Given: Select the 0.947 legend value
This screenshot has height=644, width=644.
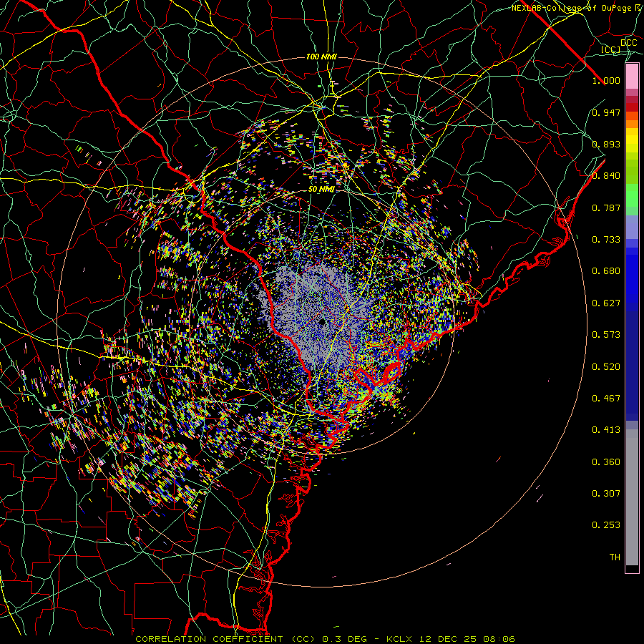Looking at the screenshot, I should 606,112.
